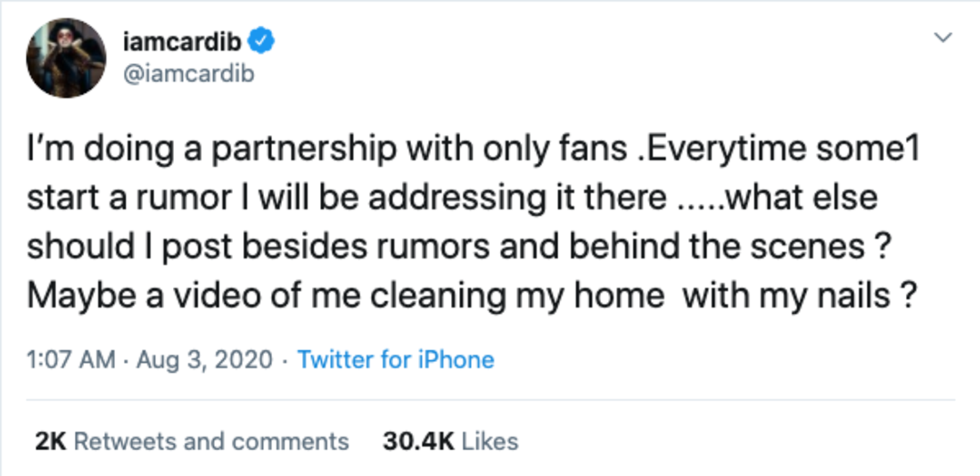
Task: Click the blue verified badge icon
Action: pos(262,42)
